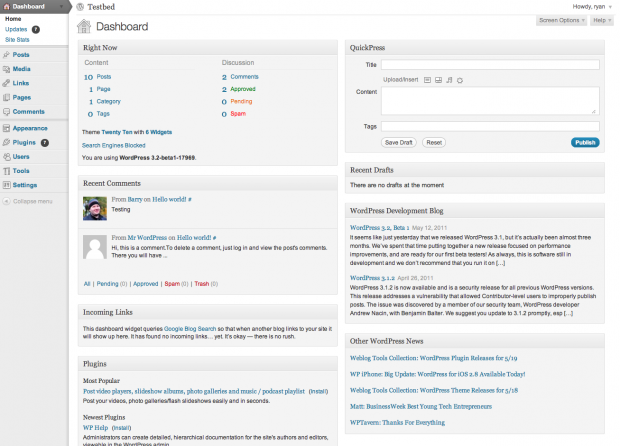Open WordPress 3.2, Beta 1 blog post

point(380,228)
